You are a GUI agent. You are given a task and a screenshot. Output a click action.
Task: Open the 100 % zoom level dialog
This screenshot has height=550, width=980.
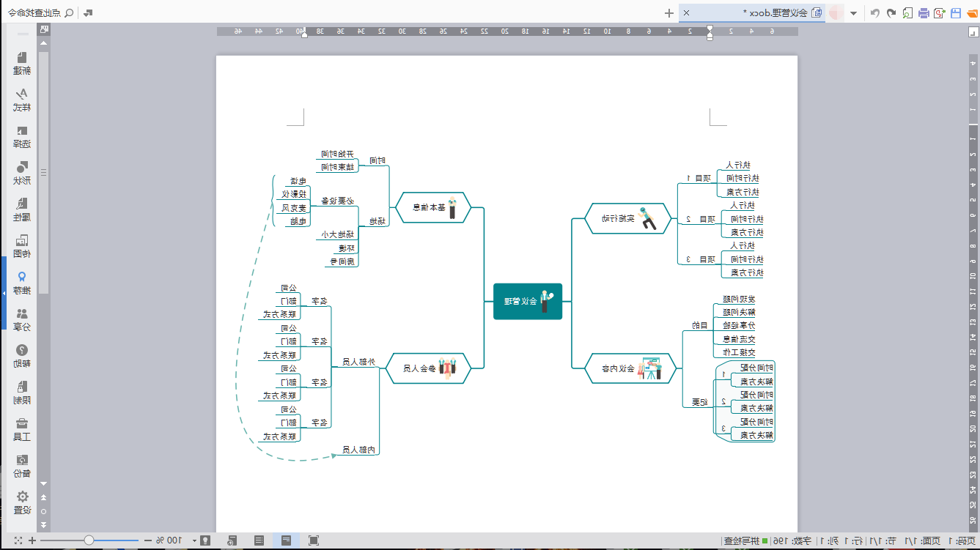[169, 540]
